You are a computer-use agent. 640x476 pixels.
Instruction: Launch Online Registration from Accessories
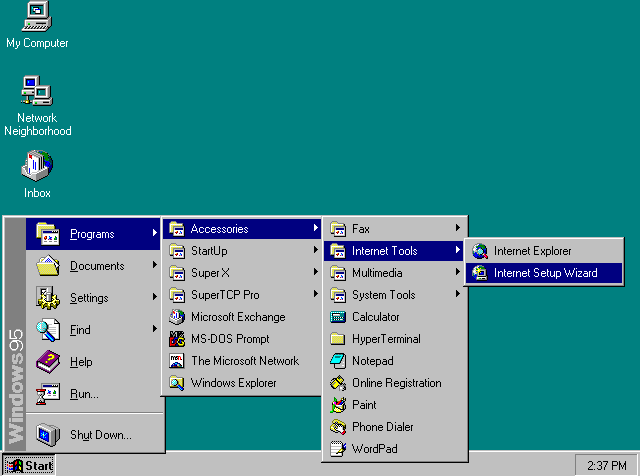coord(394,383)
